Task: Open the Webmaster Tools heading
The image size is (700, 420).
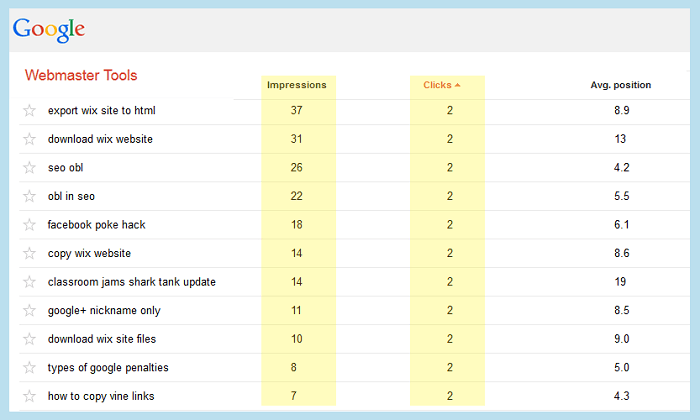Action: [x=81, y=75]
